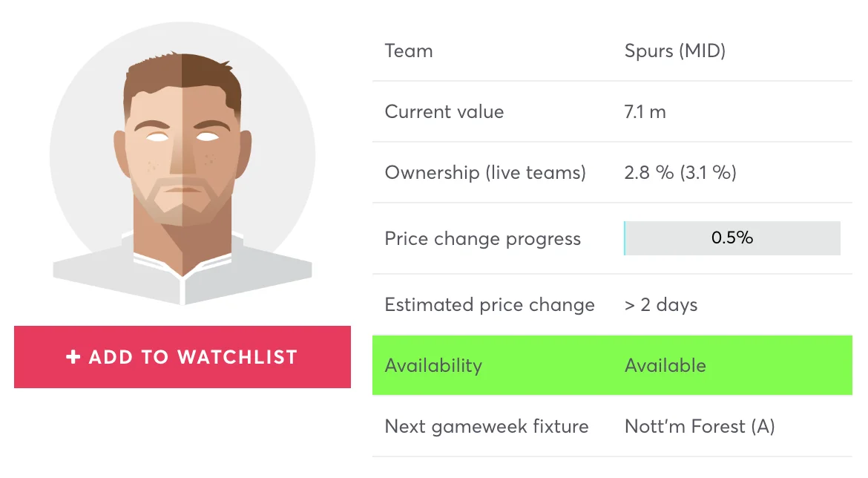Click the plus icon on watchlist button
868x478 pixels.
pos(73,357)
